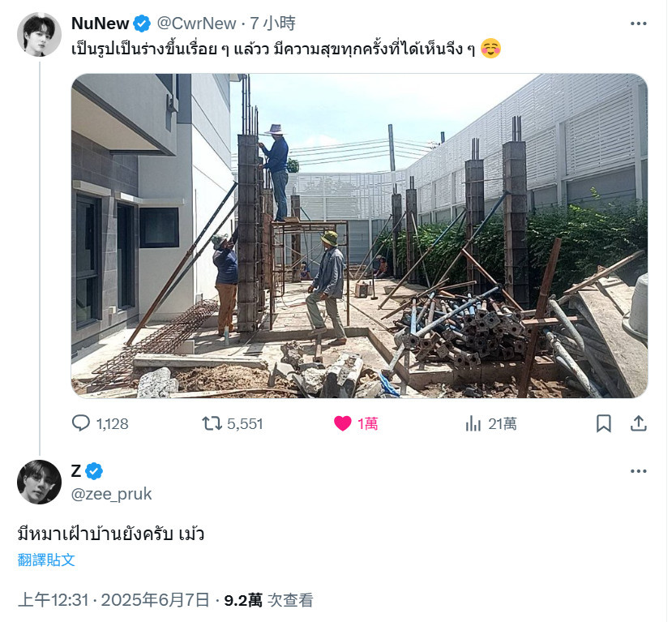This screenshot has width=672, height=622.
Task: Click the 9.2萬 view count
Action: tap(243, 600)
